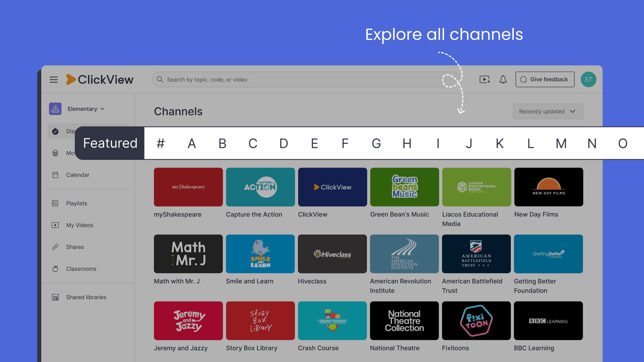Open the Recently updated sort dropdown
Viewport: 644px width, 362px height.
[548, 111]
